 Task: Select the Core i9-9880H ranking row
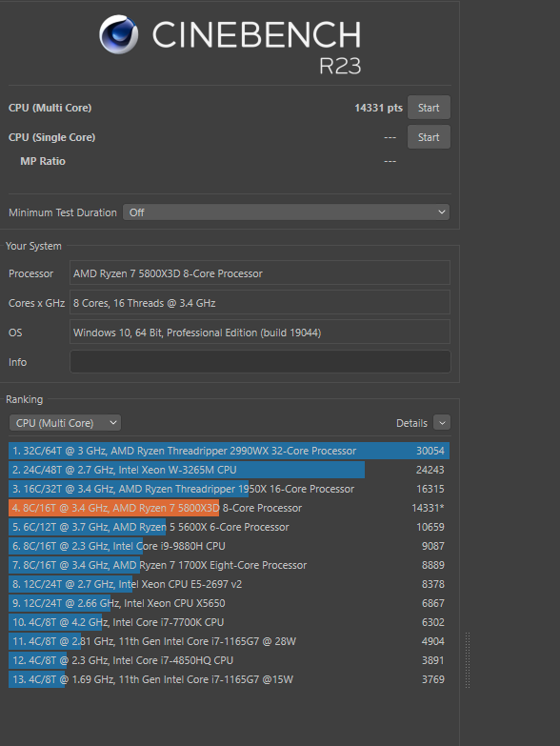(x=229, y=546)
